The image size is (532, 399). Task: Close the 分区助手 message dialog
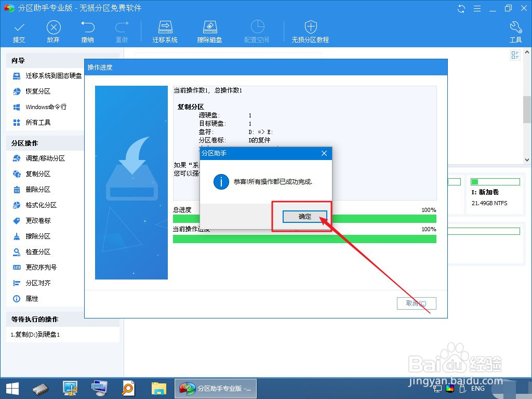(x=324, y=153)
